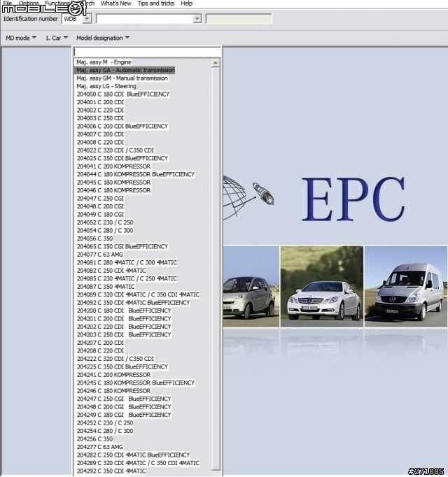Select 204047 C 250 CGI
Screen dimensions: 448x477
click(x=101, y=199)
